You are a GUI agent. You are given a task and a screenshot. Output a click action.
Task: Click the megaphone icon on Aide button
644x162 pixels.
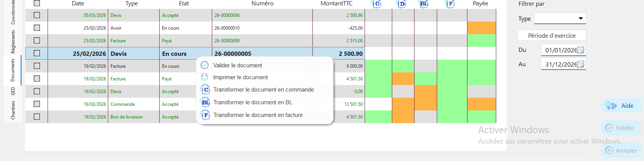coord(611,105)
